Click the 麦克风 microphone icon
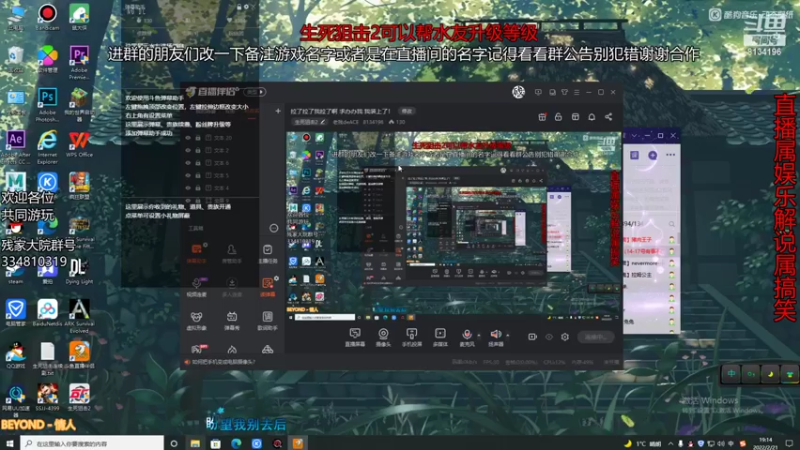The width and height of the screenshot is (800, 450). click(x=467, y=337)
